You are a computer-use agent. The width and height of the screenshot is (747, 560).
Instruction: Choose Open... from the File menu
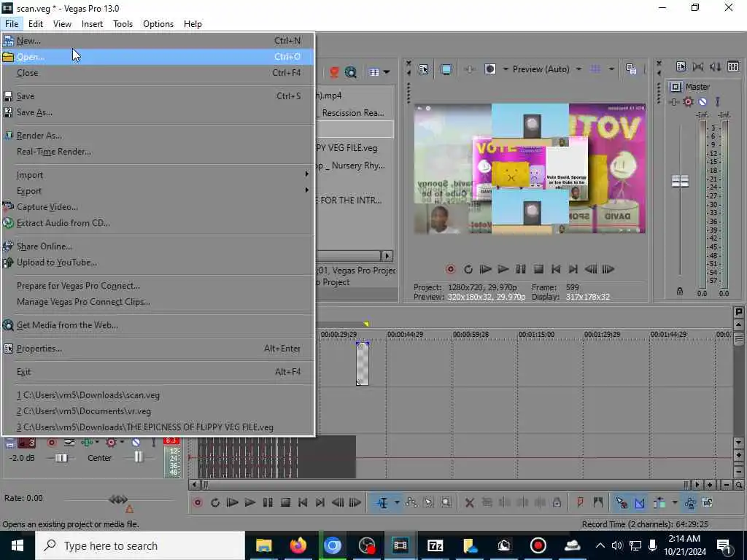click(158, 57)
